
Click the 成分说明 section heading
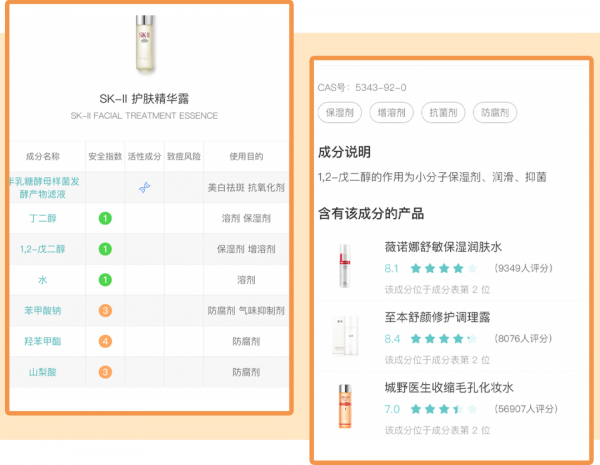click(344, 152)
